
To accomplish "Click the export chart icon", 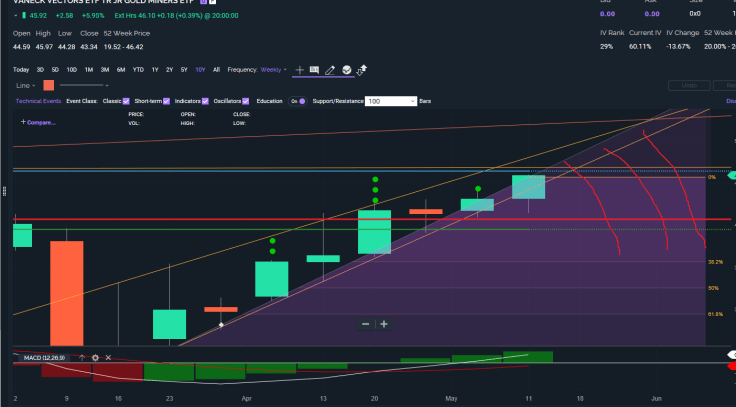I will coord(361,70).
